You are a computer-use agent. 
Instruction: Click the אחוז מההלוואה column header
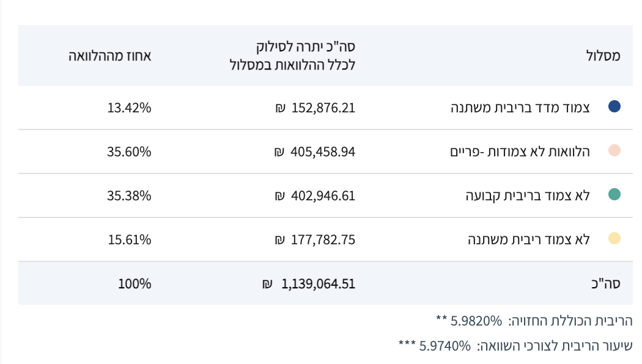coord(109,56)
